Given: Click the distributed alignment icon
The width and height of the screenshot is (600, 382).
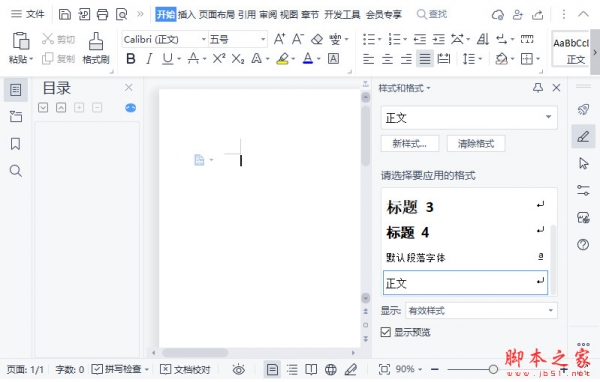Looking at the screenshot, I should [443, 59].
